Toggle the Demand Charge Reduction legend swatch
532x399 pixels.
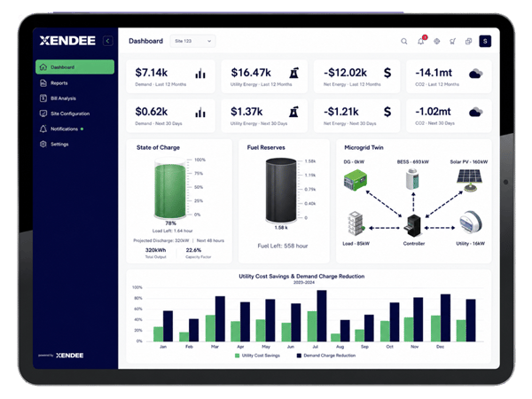(x=299, y=356)
